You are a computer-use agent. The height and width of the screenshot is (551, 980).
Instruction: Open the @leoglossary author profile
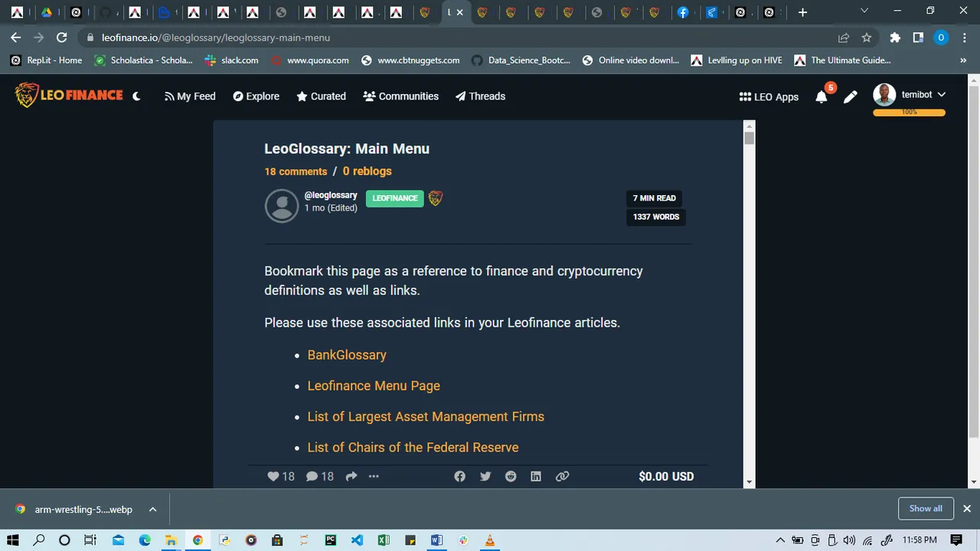coord(331,195)
